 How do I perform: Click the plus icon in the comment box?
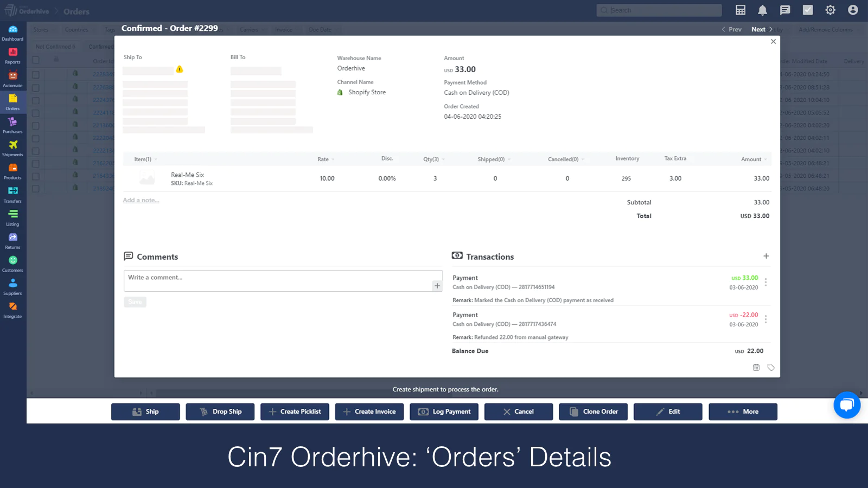tap(437, 286)
